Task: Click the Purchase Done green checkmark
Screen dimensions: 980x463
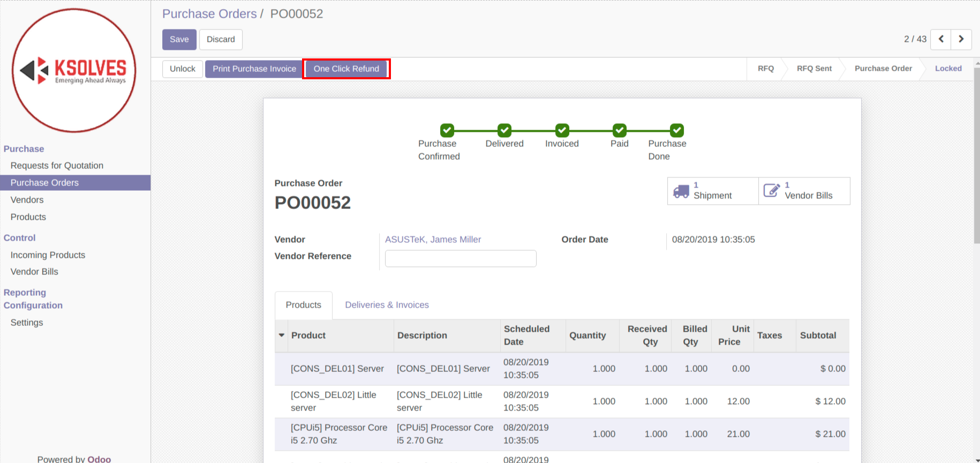Action: point(677,130)
